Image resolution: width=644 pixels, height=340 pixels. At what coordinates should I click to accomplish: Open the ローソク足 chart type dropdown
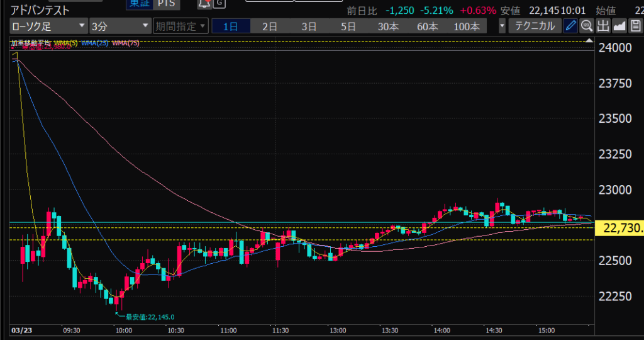pos(48,26)
